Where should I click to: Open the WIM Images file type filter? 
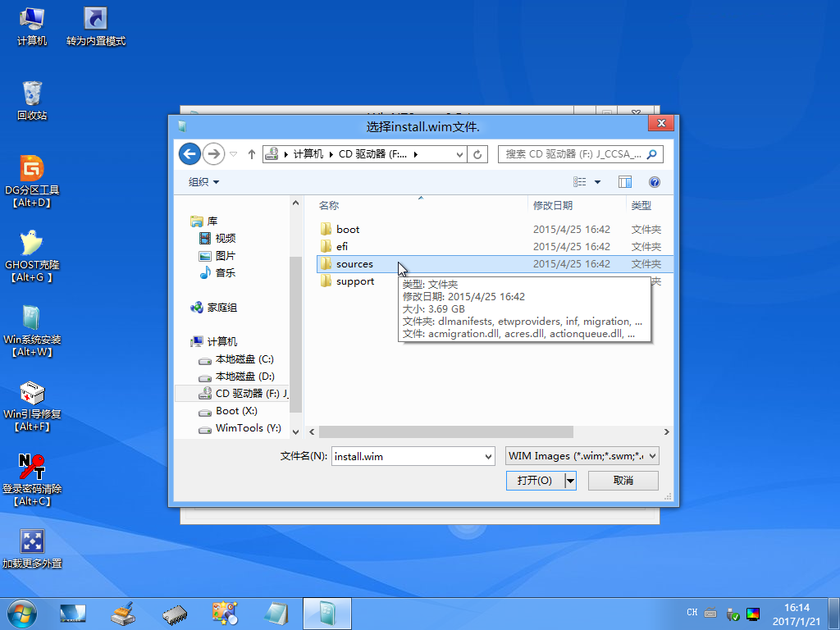coord(582,456)
